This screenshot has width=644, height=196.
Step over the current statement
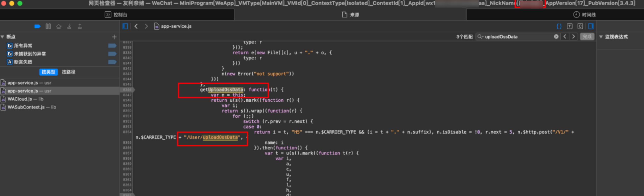pyautogui.click(x=59, y=26)
